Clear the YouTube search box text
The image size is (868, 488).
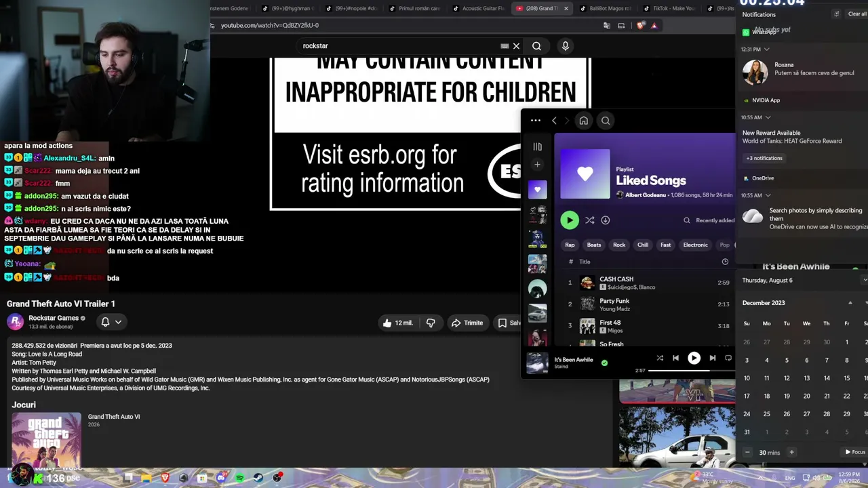tap(516, 46)
